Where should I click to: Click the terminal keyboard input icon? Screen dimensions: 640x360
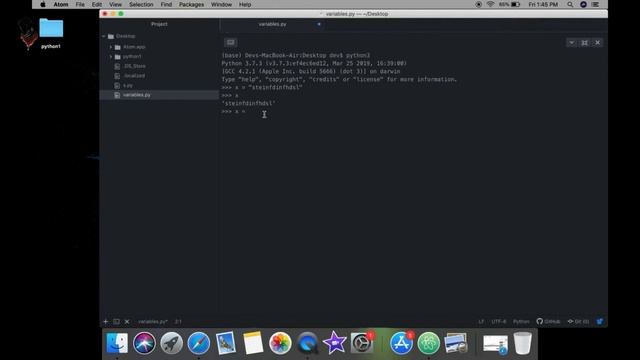231,42
